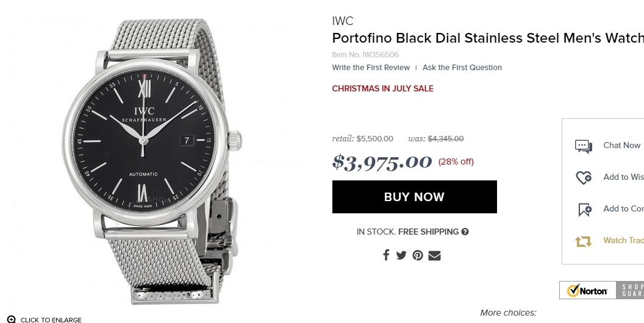Viewport: 644px width, 323px height.
Task: Open the Write the First Review link
Action: (371, 68)
